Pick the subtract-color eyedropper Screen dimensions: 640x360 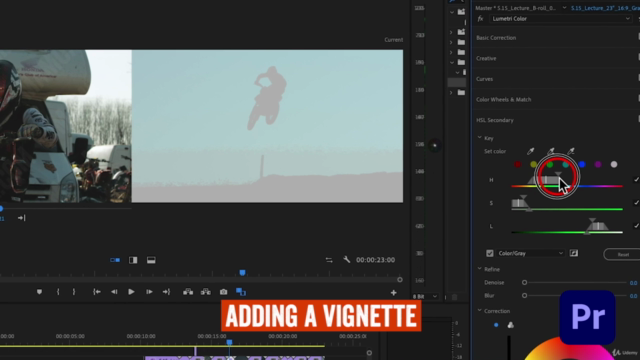(571, 151)
